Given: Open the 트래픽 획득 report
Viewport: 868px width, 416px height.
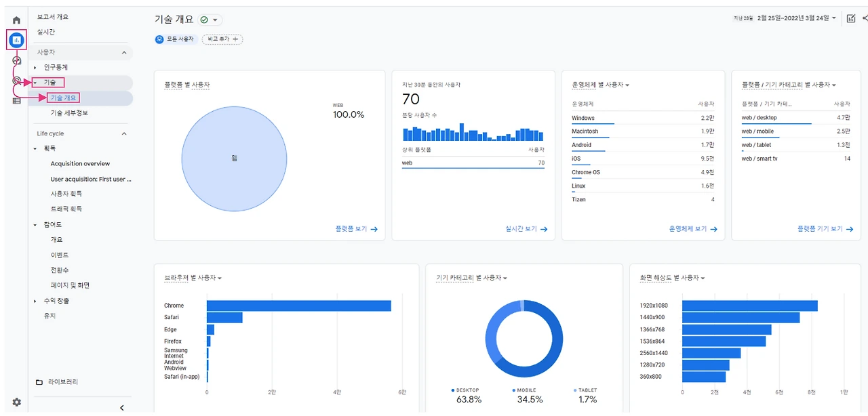Looking at the screenshot, I should 66,209.
